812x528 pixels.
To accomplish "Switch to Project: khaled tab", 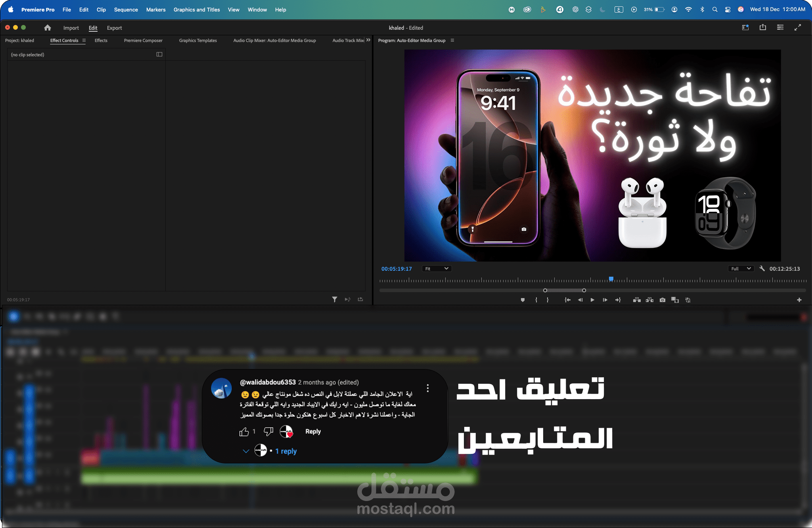I will point(19,40).
